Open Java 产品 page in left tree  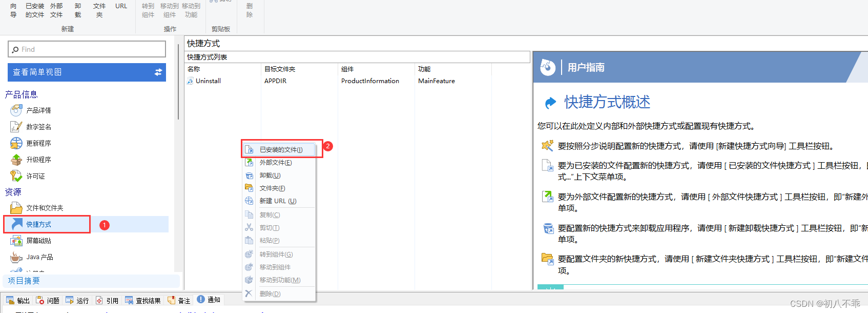(x=39, y=257)
